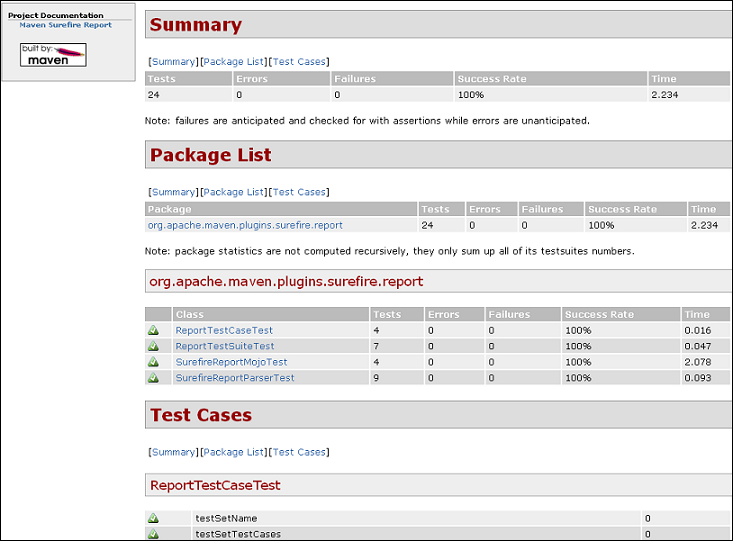Image resolution: width=733 pixels, height=541 pixels.
Task: Go to Summary from Test Cases section
Action: [x=173, y=452]
